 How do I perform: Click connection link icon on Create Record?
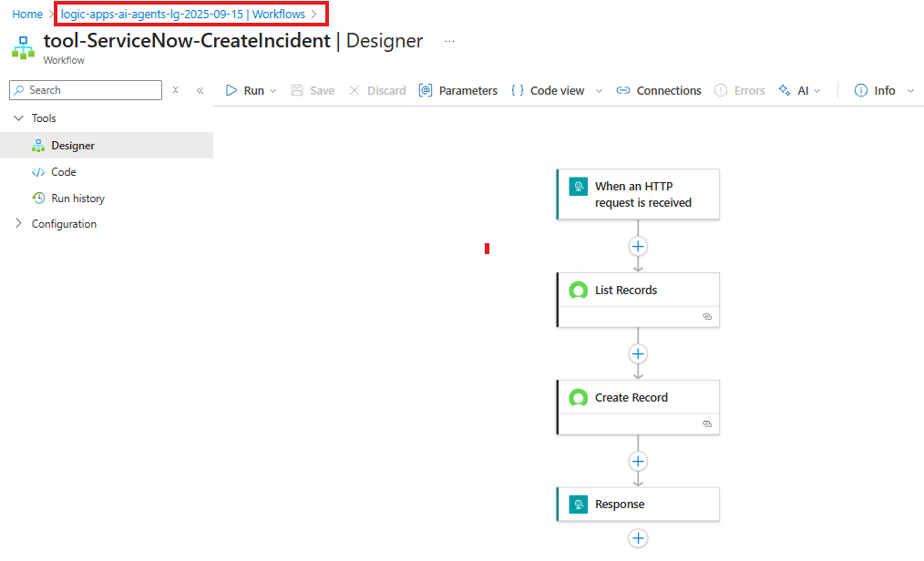pos(706,424)
